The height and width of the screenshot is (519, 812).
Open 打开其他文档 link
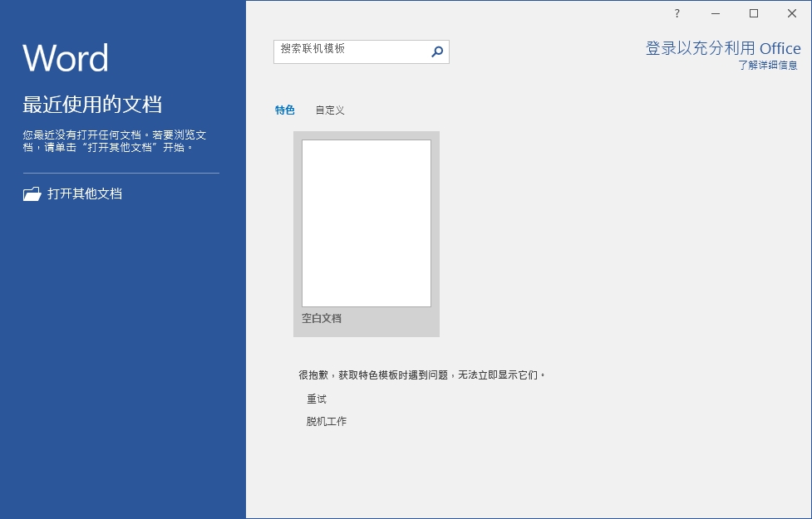coord(85,193)
